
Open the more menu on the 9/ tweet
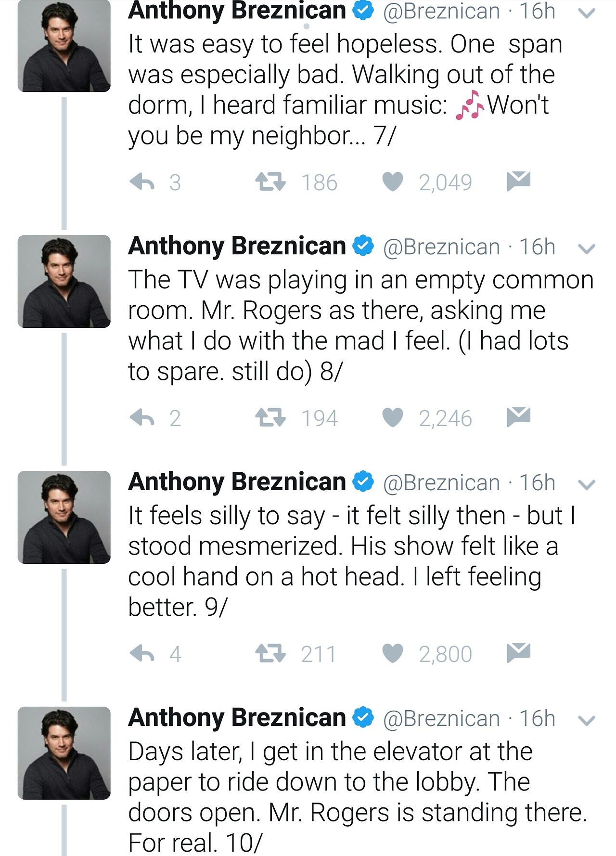coord(587,485)
